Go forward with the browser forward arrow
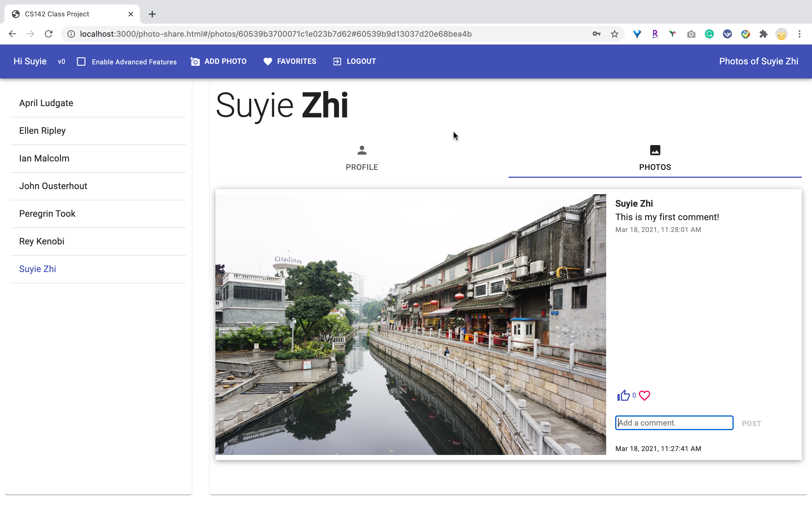The height and width of the screenshot is (508, 812). (x=30, y=34)
